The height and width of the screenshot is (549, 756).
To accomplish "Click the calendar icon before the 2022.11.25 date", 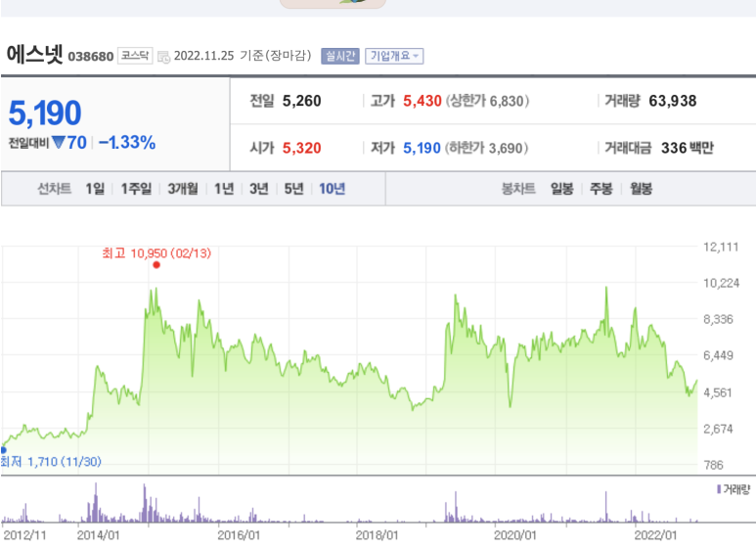I will click(164, 57).
